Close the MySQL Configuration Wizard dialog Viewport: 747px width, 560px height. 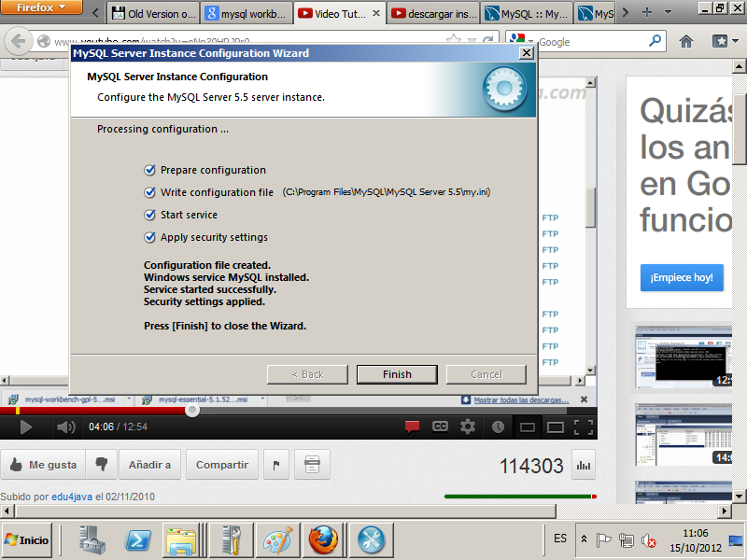(x=526, y=53)
